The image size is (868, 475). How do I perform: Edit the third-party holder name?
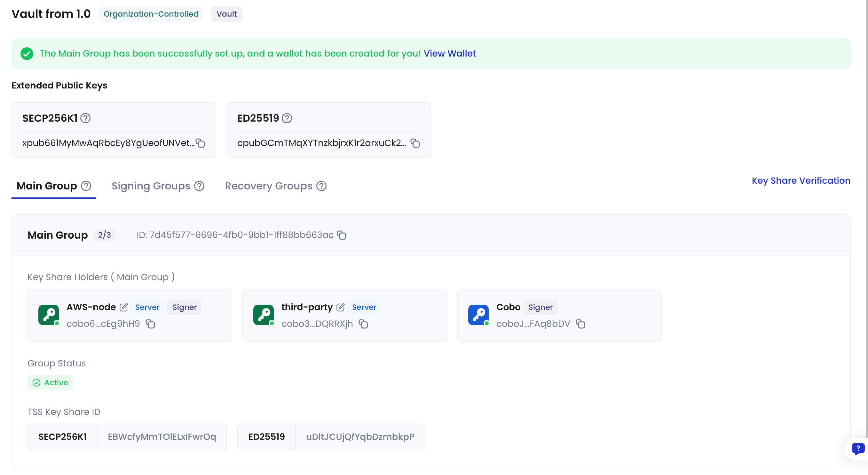point(341,307)
